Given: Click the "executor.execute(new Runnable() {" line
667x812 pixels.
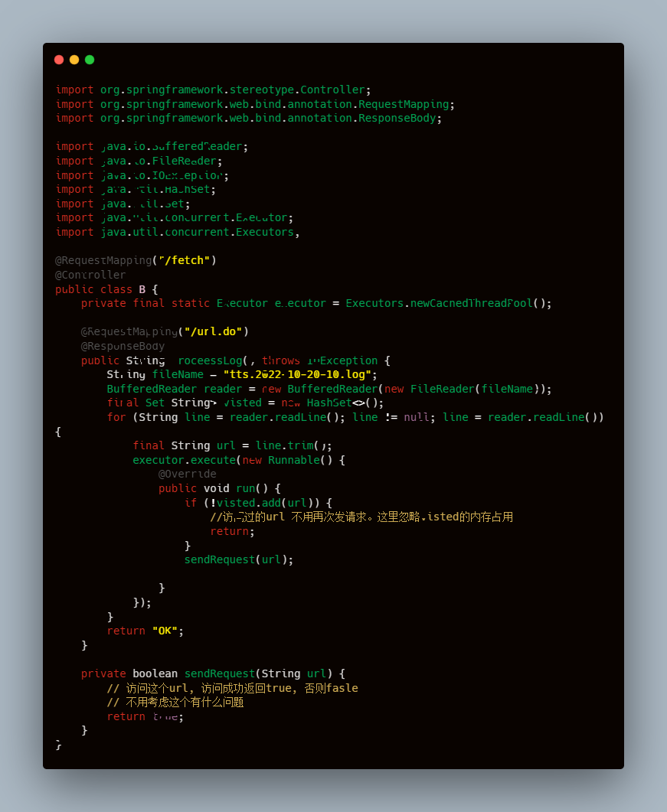Looking at the screenshot, I should 239,460.
